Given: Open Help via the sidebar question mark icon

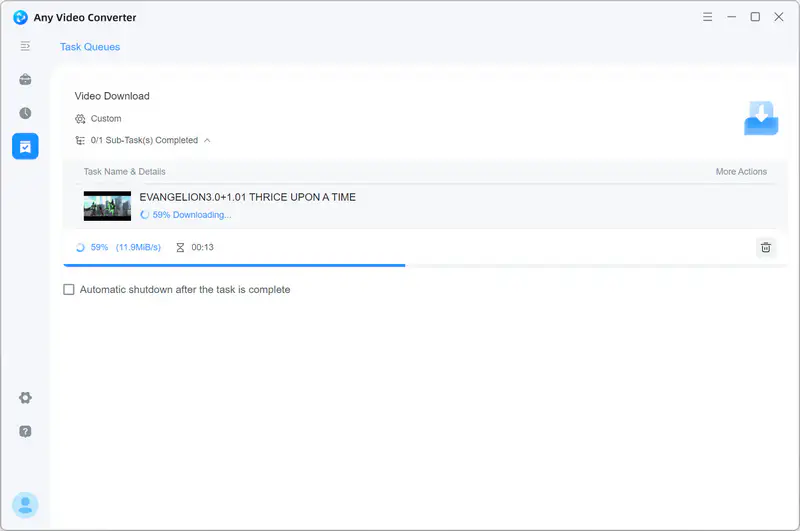Looking at the screenshot, I should 25,432.
